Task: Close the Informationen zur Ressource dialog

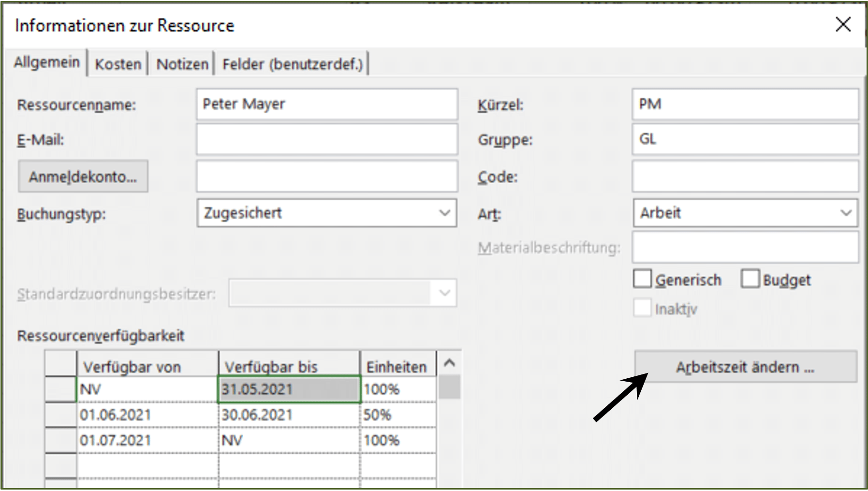Action: [x=843, y=24]
